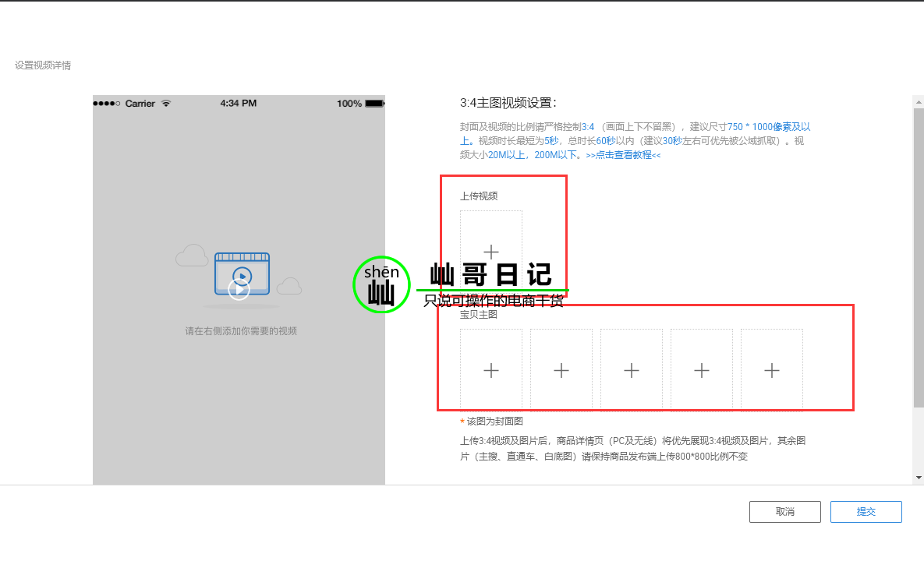Click the 3:4主图视频设置 section title
This screenshot has height=568, width=924.
tap(508, 102)
